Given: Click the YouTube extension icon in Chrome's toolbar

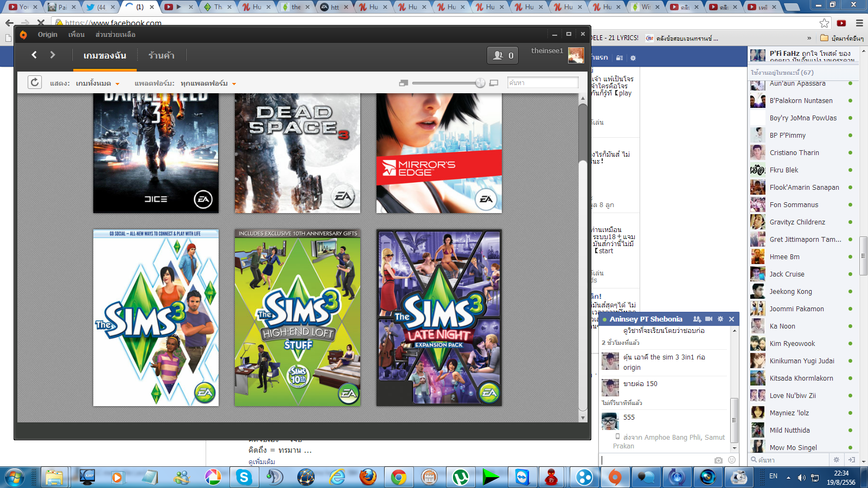Looking at the screenshot, I should coord(841,23).
